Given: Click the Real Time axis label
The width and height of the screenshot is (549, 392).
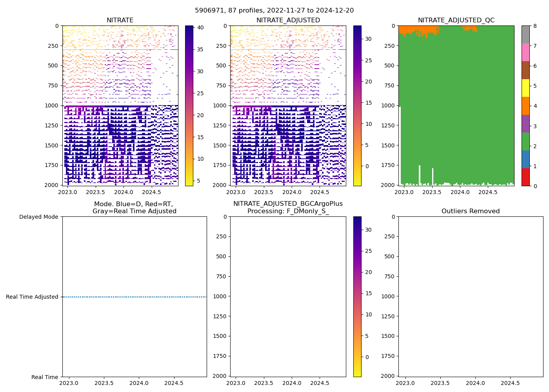Looking at the screenshot, I should (45, 377).
